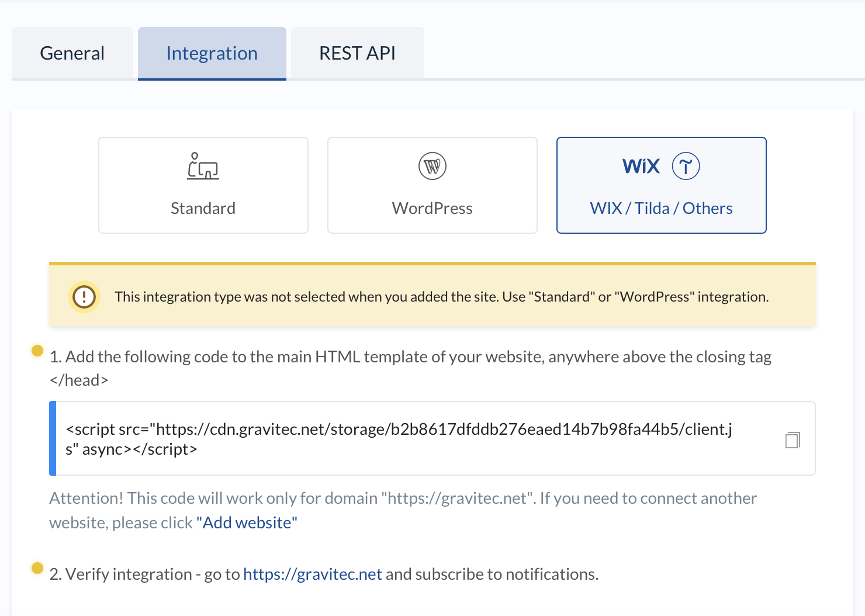Viewport: 865px width, 616px height.
Task: Click the Tilda logo icon
Action: 686,166
